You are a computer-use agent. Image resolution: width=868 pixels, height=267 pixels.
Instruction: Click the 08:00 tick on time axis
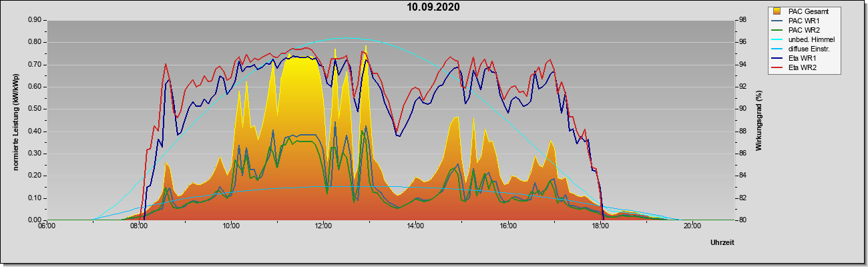pyautogui.click(x=139, y=226)
